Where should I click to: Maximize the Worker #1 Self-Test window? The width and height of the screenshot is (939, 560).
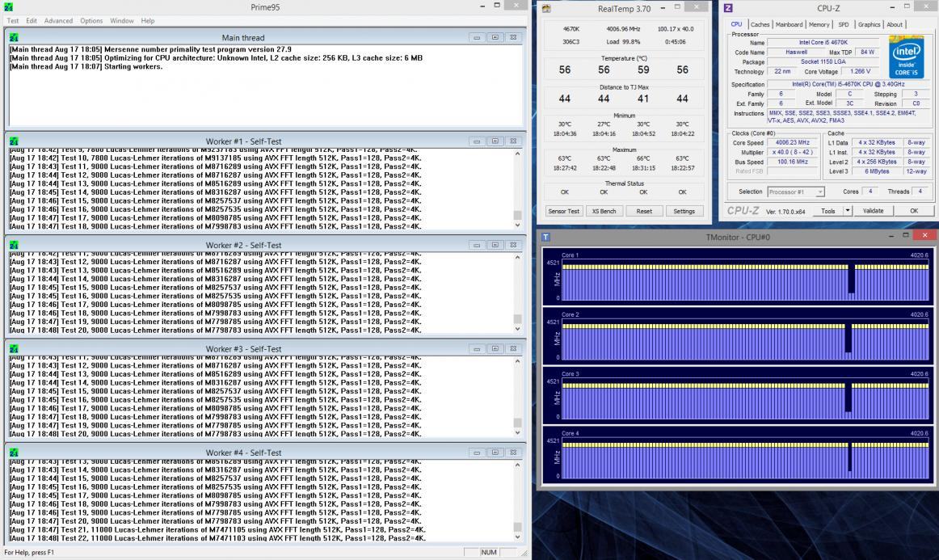[x=495, y=141]
